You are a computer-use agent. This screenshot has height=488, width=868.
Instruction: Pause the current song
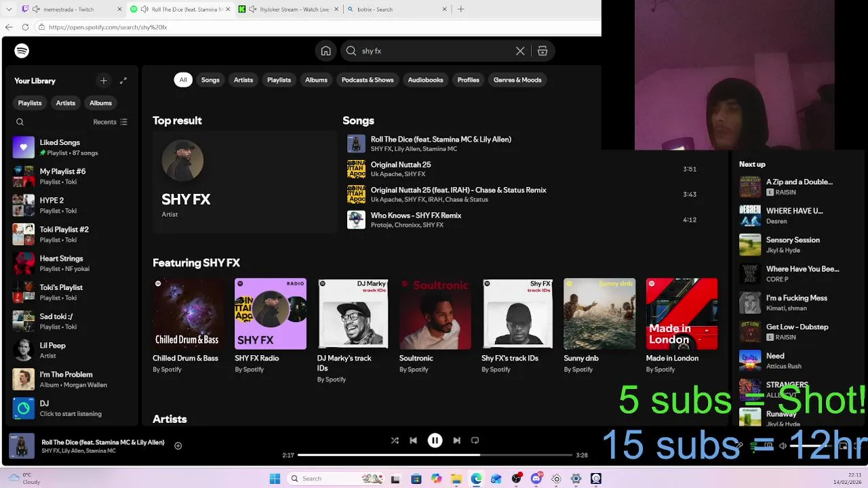(x=435, y=441)
